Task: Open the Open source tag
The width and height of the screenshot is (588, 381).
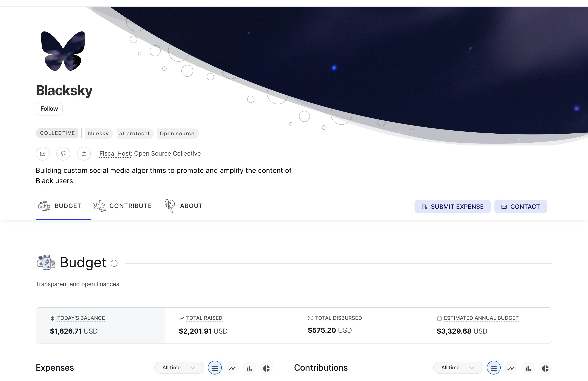Action: tap(177, 134)
